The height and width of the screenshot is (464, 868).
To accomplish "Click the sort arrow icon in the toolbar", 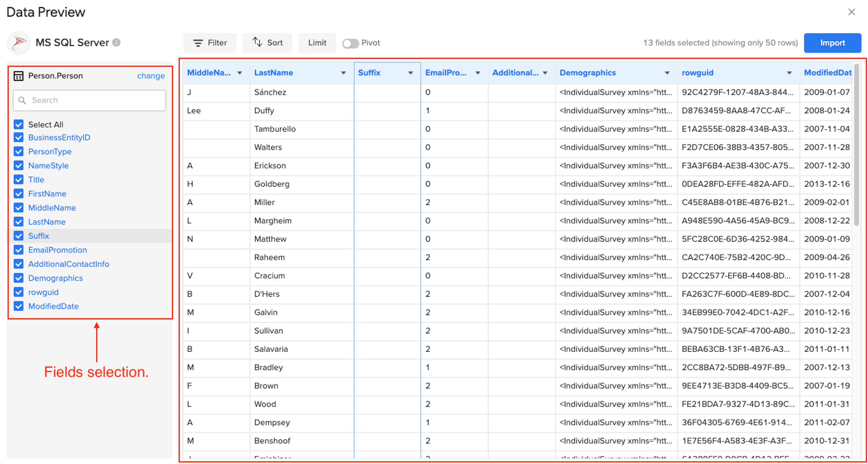I will 258,43.
